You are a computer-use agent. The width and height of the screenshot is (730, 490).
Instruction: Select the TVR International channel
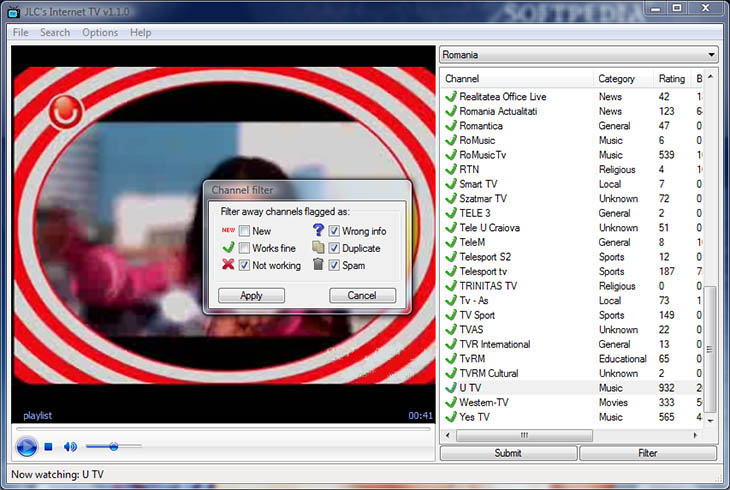(x=572, y=344)
